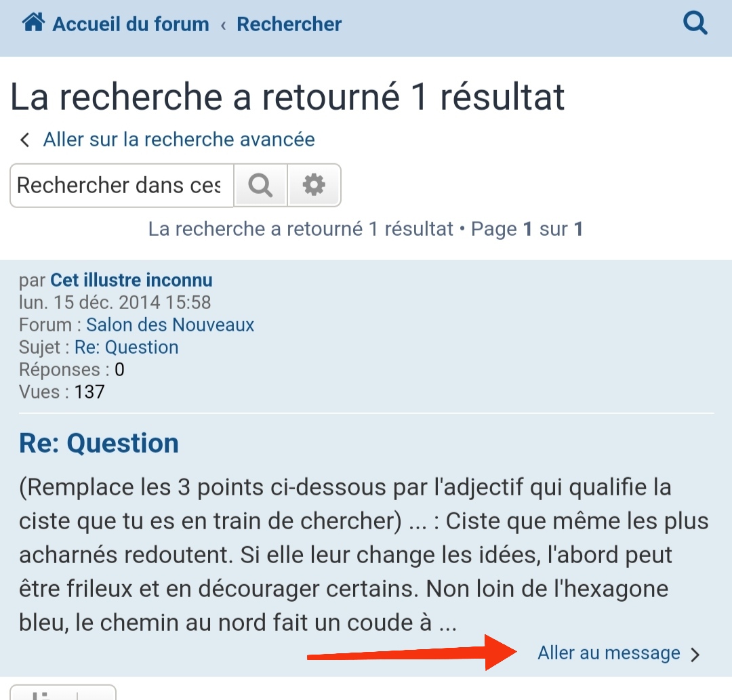The height and width of the screenshot is (700, 732).
Task: Click the home icon in the breadcrumb
Action: (x=33, y=24)
